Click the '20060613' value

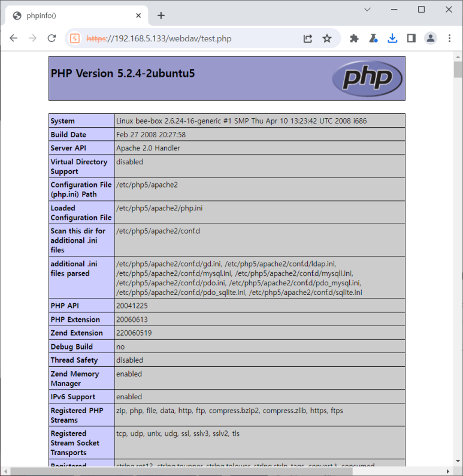pyautogui.click(x=132, y=320)
